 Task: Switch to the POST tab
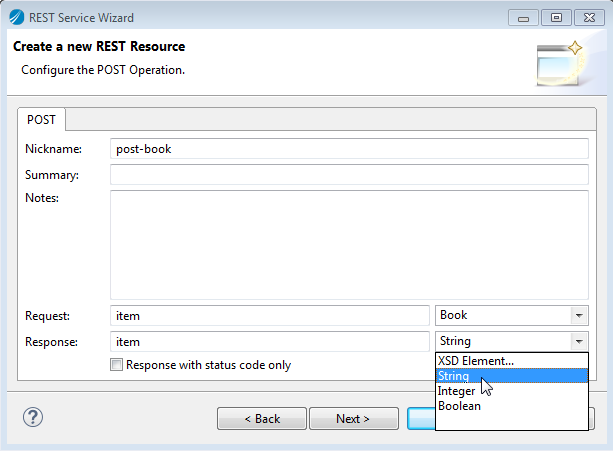tap(41, 120)
